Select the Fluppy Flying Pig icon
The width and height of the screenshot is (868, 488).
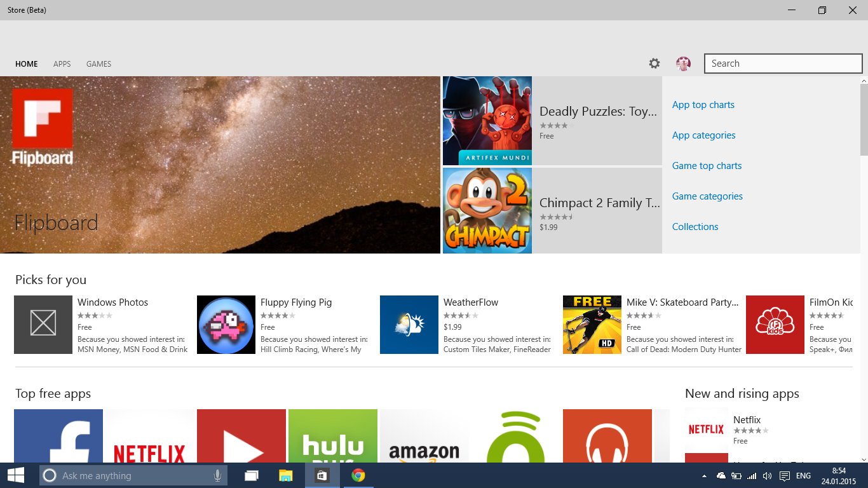226,325
